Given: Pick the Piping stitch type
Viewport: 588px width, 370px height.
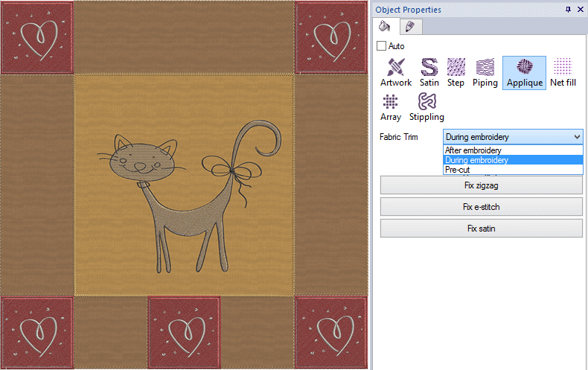Looking at the screenshot, I should (485, 72).
